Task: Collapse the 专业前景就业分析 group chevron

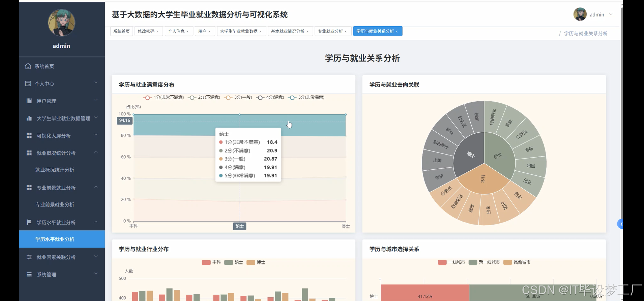Action: [x=96, y=187]
